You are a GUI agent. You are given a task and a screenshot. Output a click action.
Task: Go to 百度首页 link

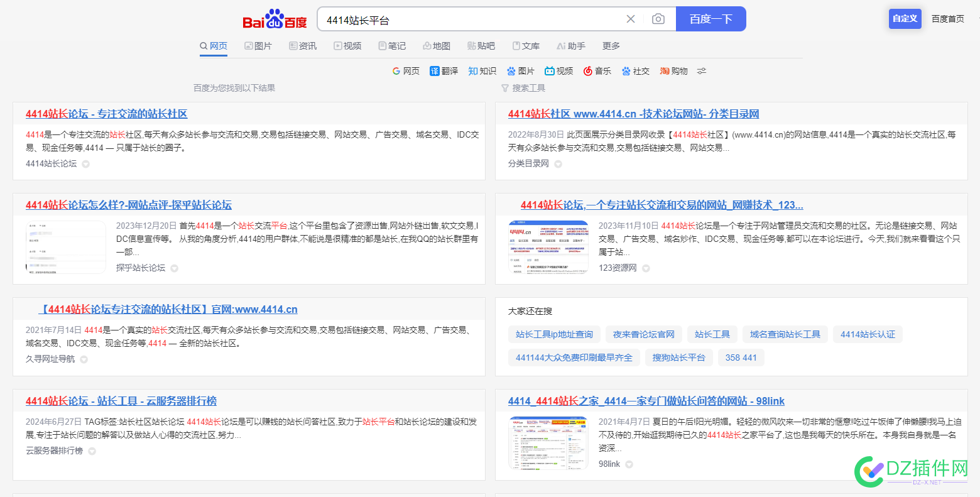click(947, 19)
